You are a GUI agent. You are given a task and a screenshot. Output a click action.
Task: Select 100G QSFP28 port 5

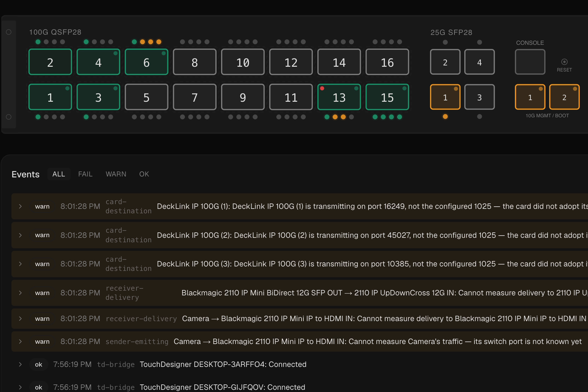(x=147, y=97)
